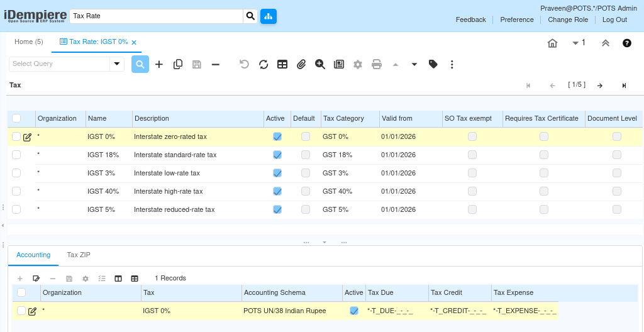Toggle grid view icon in main toolbar
The height and width of the screenshot is (332, 644).
click(282, 64)
